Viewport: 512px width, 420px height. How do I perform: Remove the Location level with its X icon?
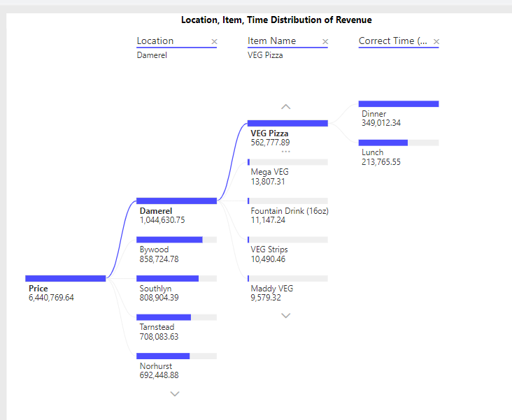tap(214, 41)
